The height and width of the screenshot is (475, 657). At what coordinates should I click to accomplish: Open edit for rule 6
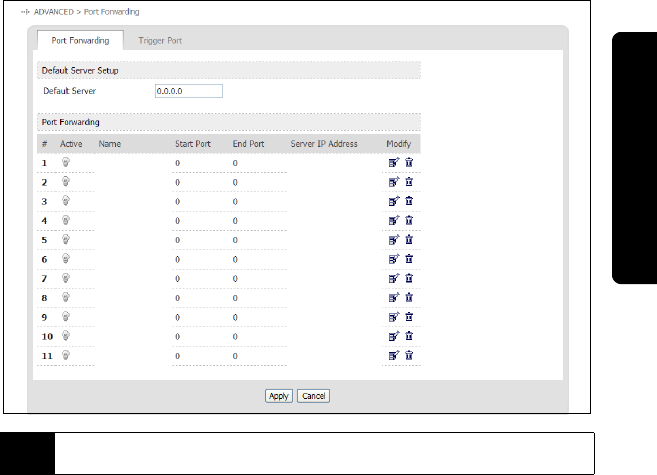click(x=393, y=259)
